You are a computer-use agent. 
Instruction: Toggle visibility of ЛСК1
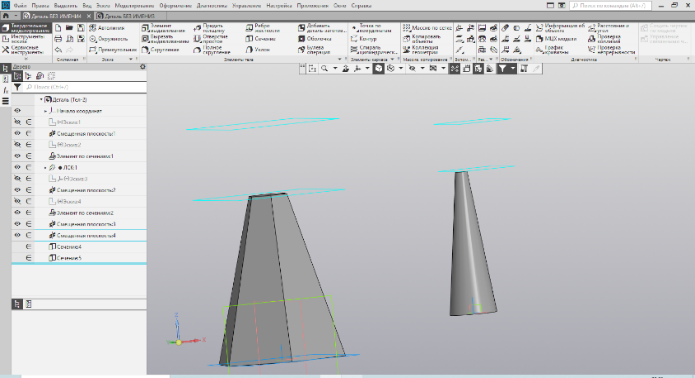pyautogui.click(x=17, y=168)
